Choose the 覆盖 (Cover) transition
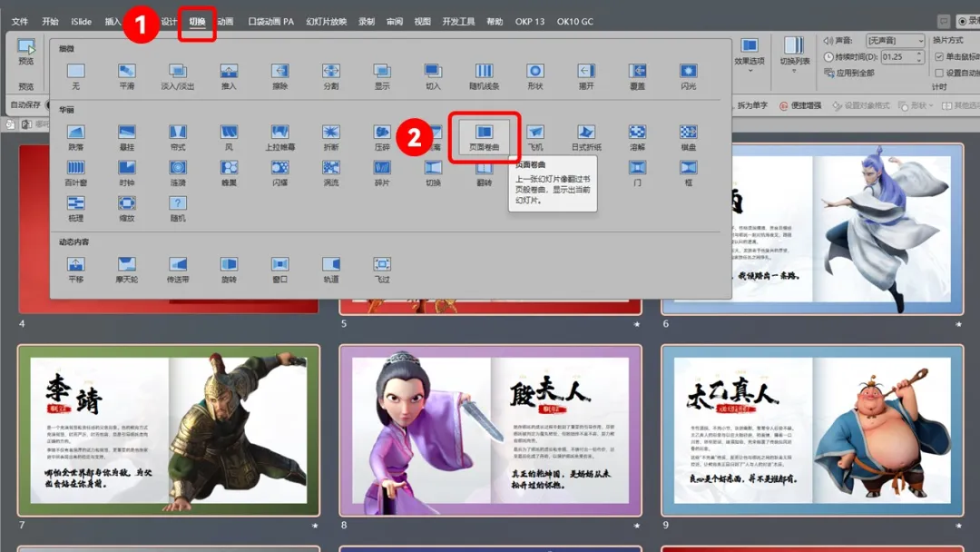 point(638,76)
